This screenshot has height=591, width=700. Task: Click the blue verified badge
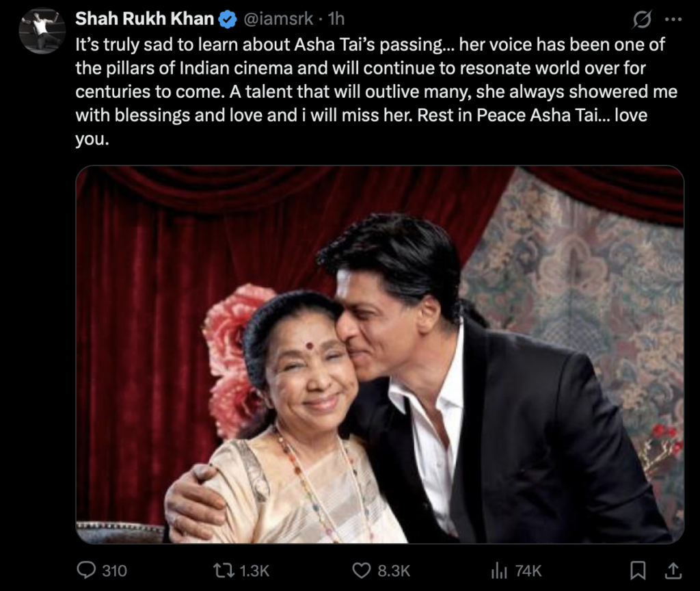click(228, 20)
